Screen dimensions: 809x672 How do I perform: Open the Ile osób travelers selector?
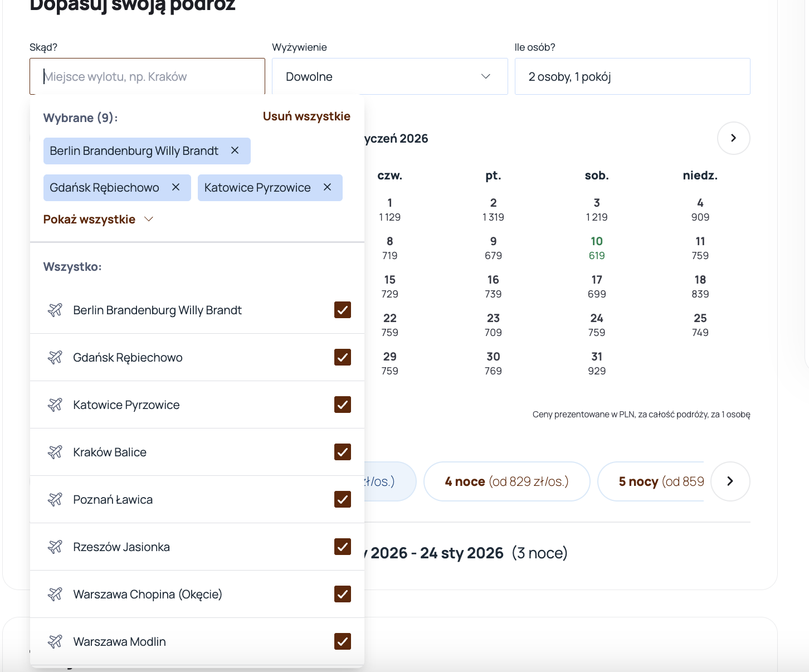coord(632,76)
